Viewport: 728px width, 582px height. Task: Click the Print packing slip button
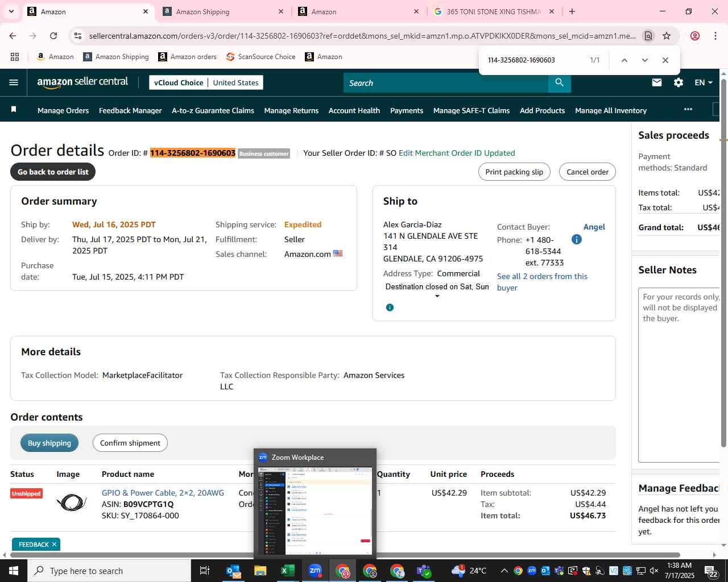point(514,172)
